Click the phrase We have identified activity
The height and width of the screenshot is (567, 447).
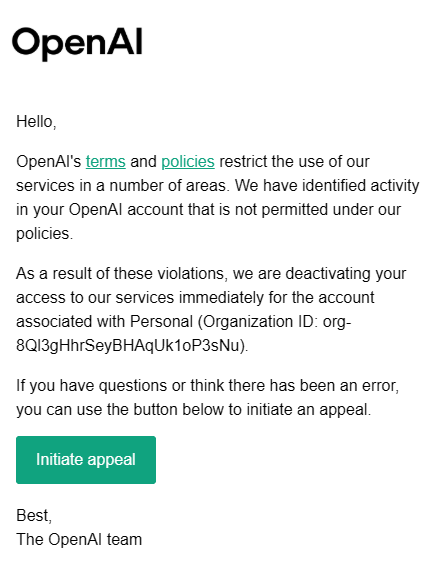point(327,186)
